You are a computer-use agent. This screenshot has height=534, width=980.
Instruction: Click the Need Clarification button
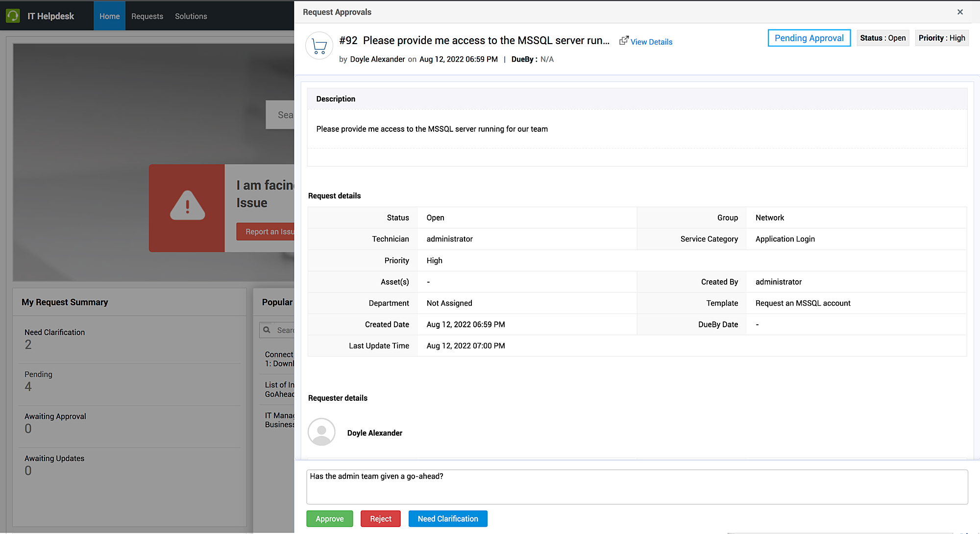447,519
